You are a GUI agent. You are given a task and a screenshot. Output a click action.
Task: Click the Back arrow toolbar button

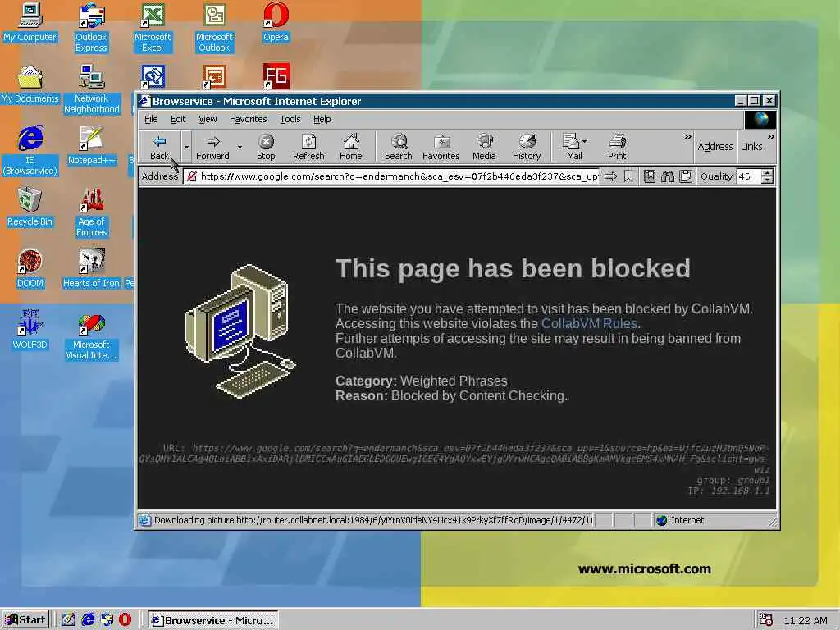pos(159,147)
